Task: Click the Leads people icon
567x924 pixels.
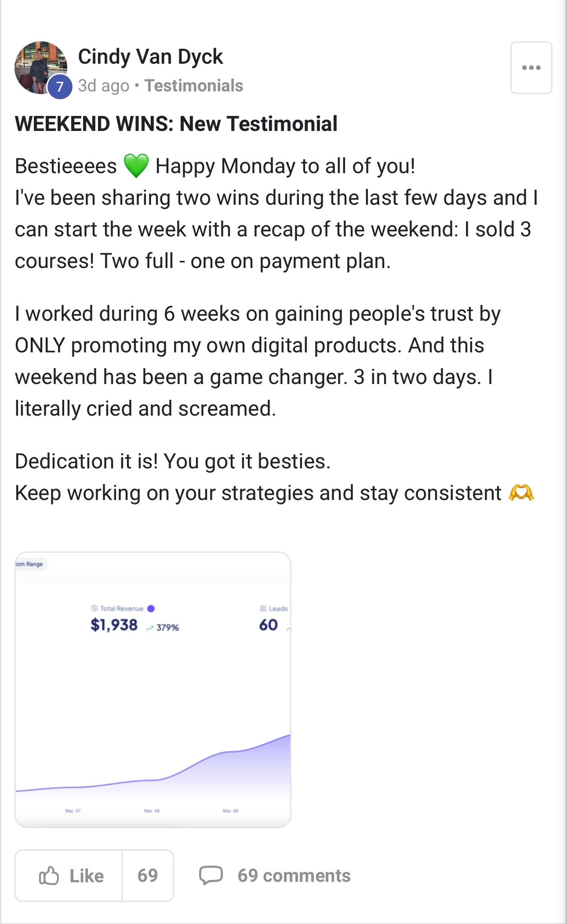Action: tap(263, 608)
